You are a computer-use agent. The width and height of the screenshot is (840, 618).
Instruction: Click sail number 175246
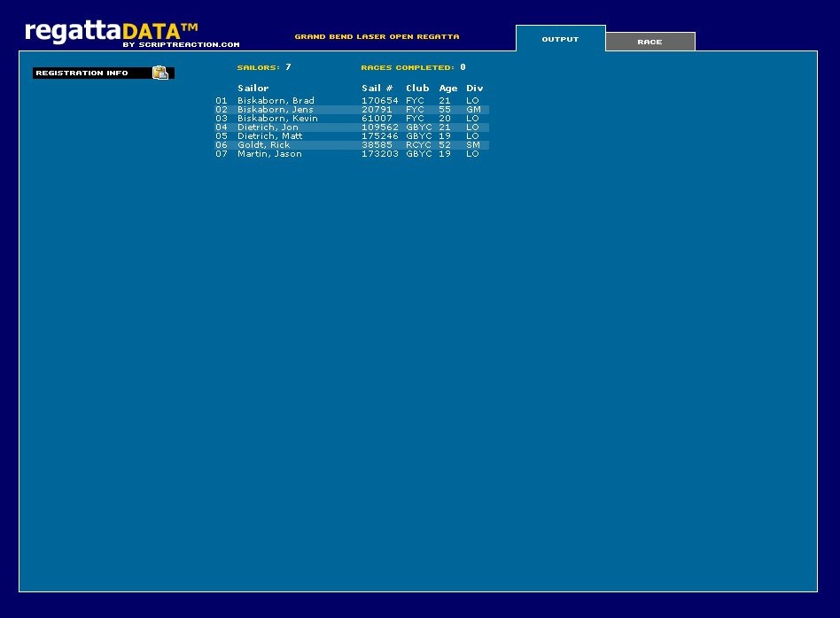[x=380, y=136]
